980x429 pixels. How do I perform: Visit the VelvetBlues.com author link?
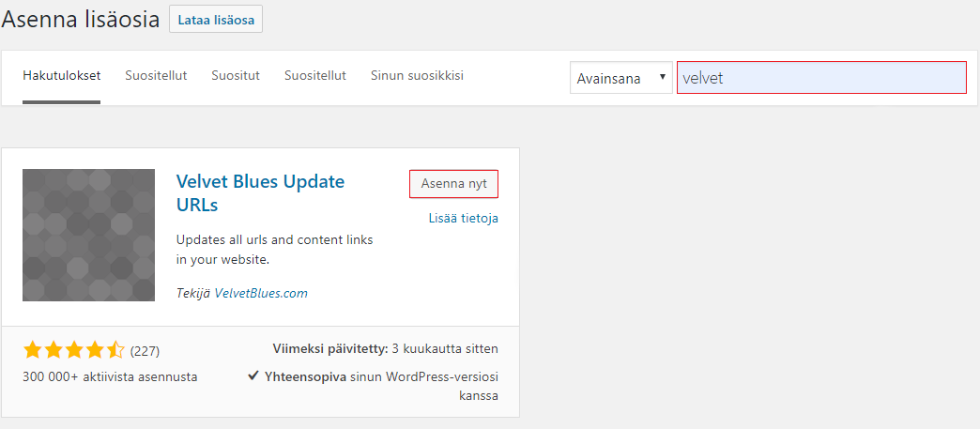tap(261, 293)
